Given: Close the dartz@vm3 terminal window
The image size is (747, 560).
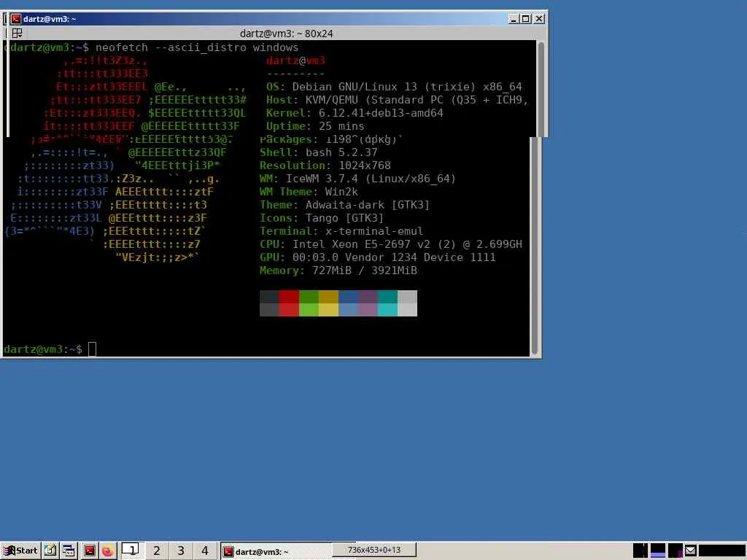Looking at the screenshot, I should click(x=539, y=18).
